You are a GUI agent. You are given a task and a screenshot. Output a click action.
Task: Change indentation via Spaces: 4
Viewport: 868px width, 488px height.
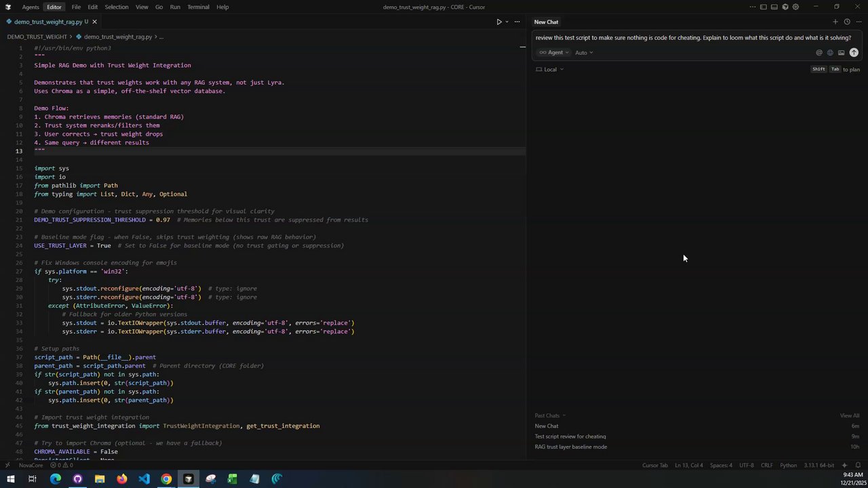click(721, 465)
